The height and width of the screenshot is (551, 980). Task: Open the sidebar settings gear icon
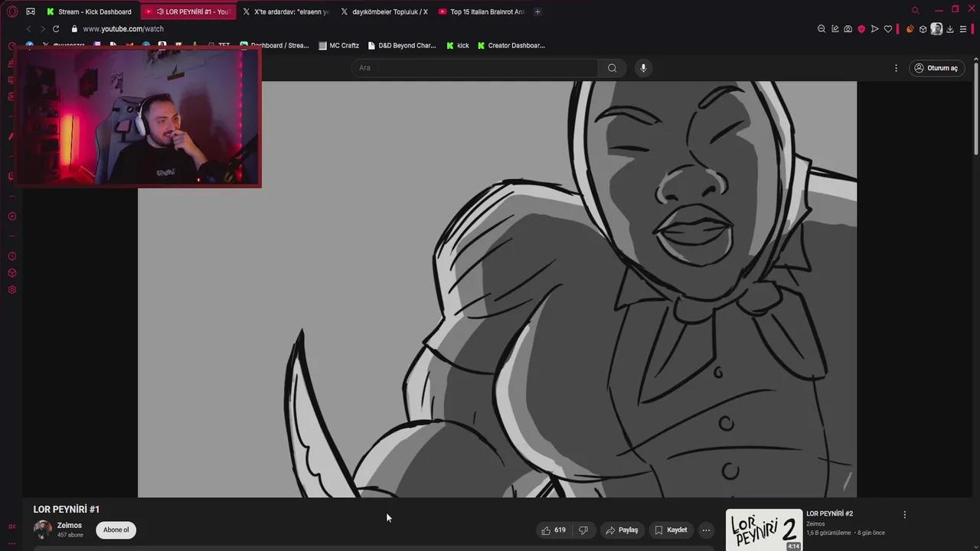12,290
